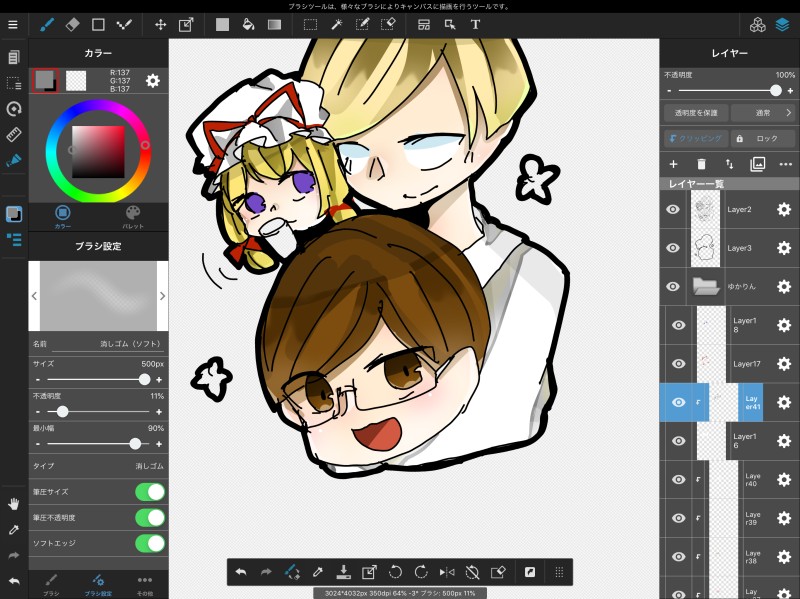The width and height of the screenshot is (800, 599).
Task: Open Layer41 settings gear
Action: coord(784,403)
